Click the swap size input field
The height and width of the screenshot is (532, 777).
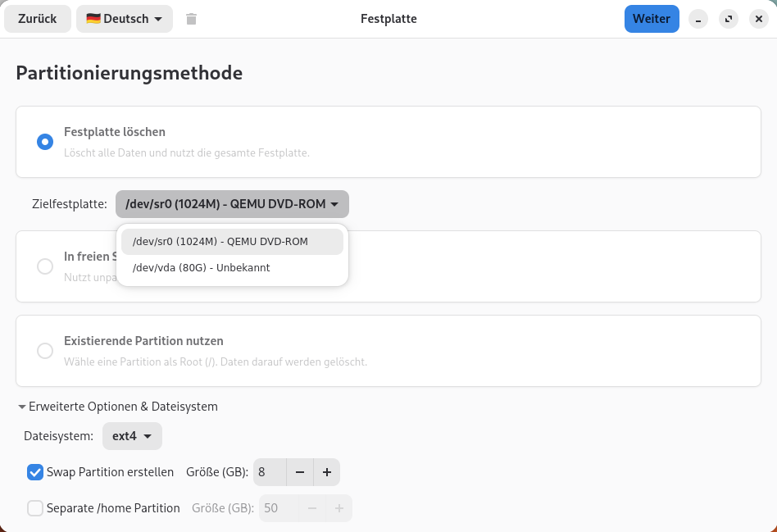270,472
